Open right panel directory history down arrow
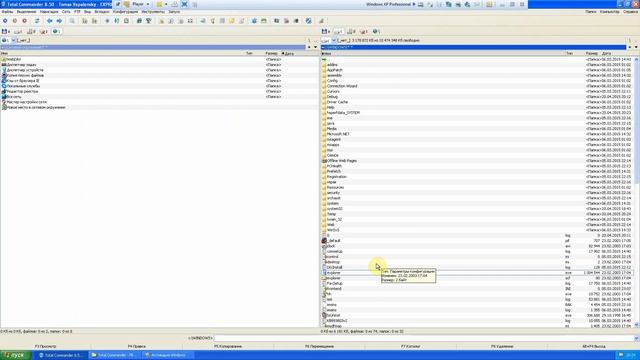 tap(636, 47)
